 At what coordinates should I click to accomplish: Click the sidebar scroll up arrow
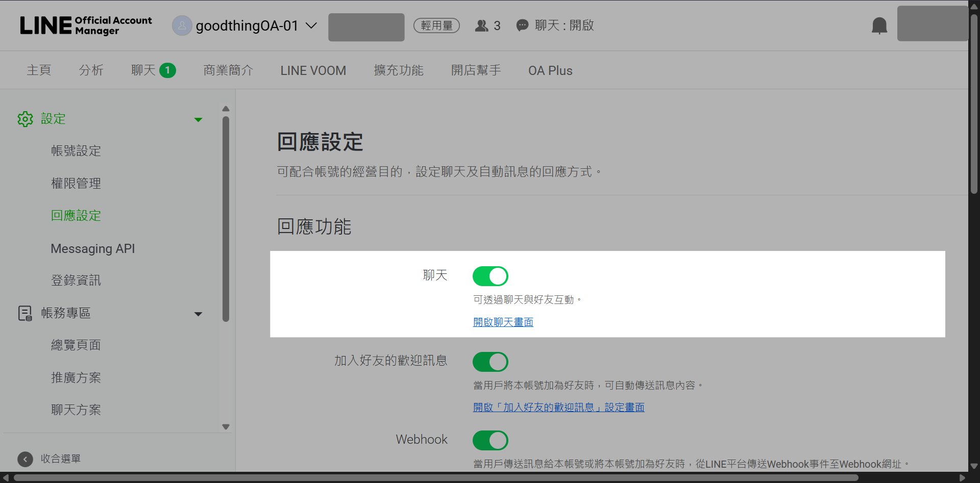point(226,109)
